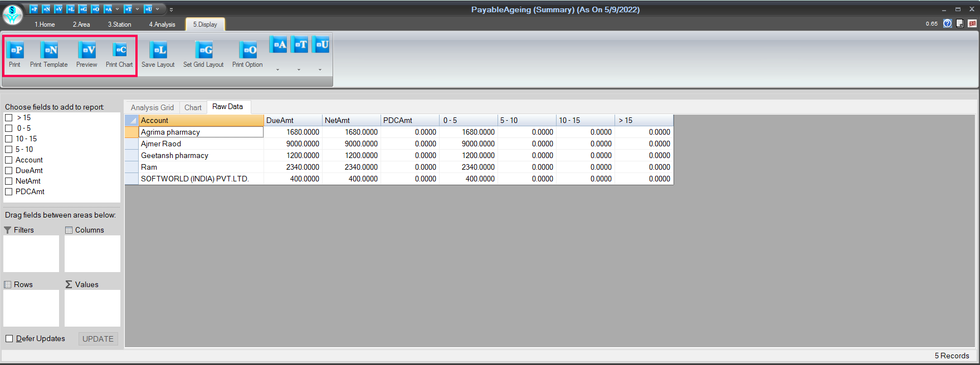
Task: Expand the dropdown under the ribbon U icon
Action: [320, 70]
